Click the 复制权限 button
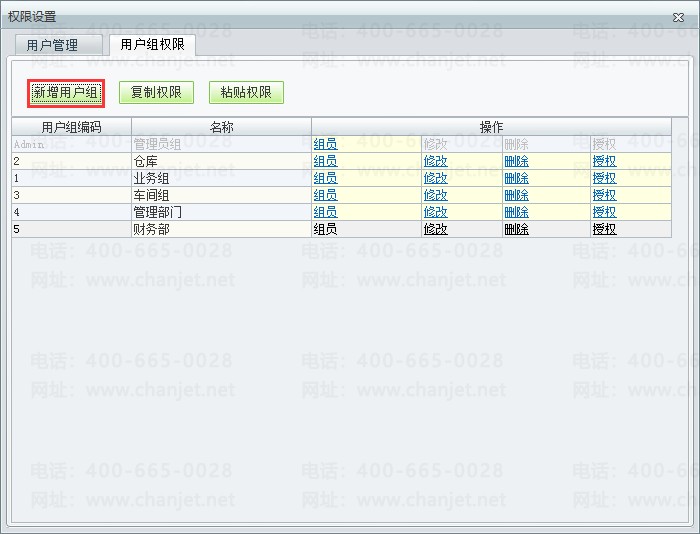The width and height of the screenshot is (700, 534). (x=156, y=92)
